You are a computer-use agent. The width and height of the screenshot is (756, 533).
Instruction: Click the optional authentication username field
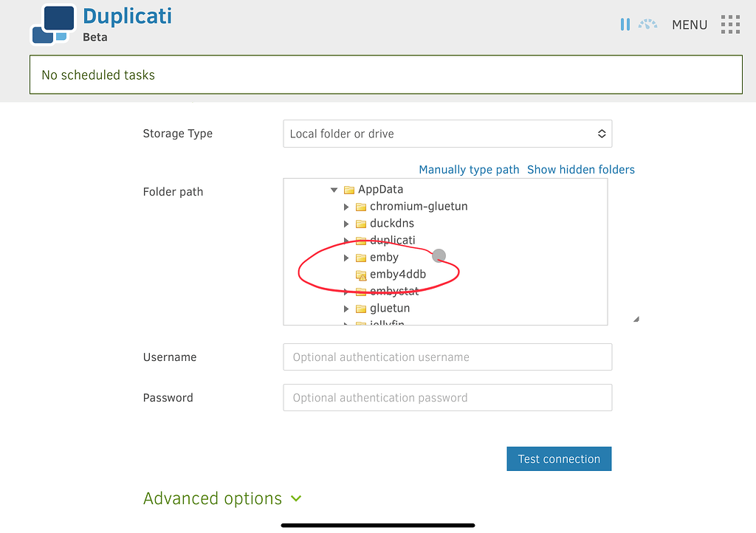point(447,357)
